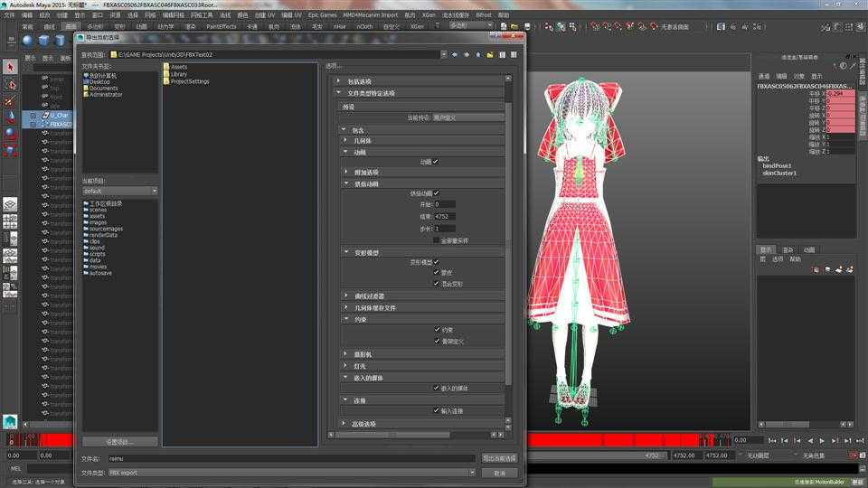This screenshot has height=488, width=868.
Task: Open the MMD4Mecanim Import menu
Action: point(371,15)
